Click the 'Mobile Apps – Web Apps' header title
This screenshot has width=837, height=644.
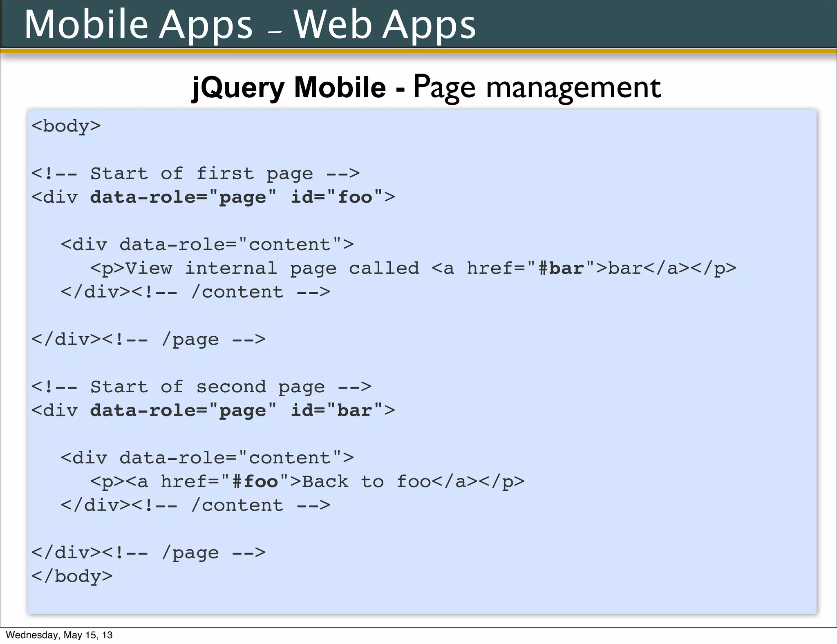click(x=250, y=25)
